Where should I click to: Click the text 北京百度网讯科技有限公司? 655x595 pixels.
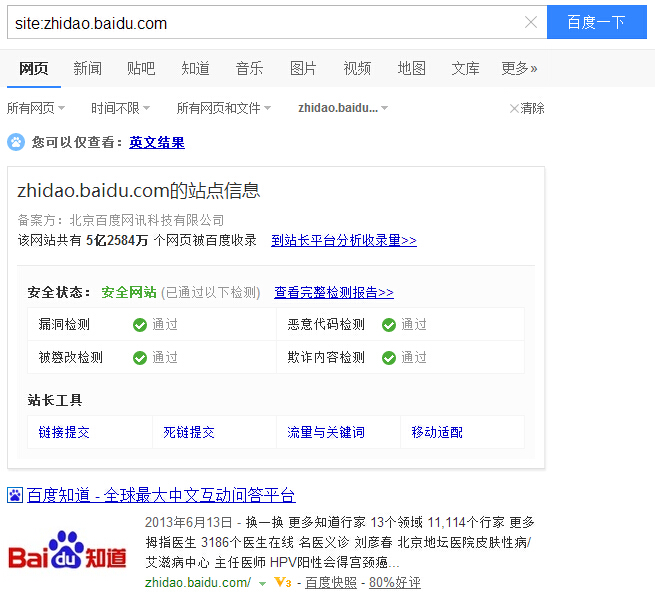(147, 220)
